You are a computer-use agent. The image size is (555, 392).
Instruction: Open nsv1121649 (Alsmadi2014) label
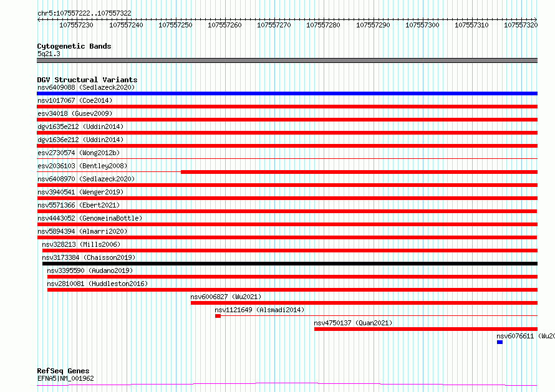pyautogui.click(x=259, y=310)
